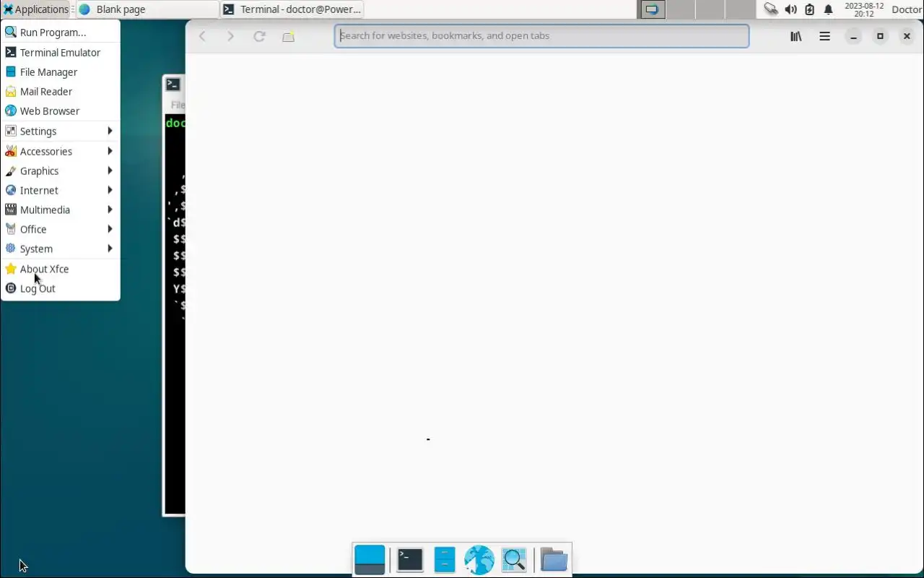Launch Web Browser from the Applications menu
The height and width of the screenshot is (578, 924).
[x=61, y=111]
